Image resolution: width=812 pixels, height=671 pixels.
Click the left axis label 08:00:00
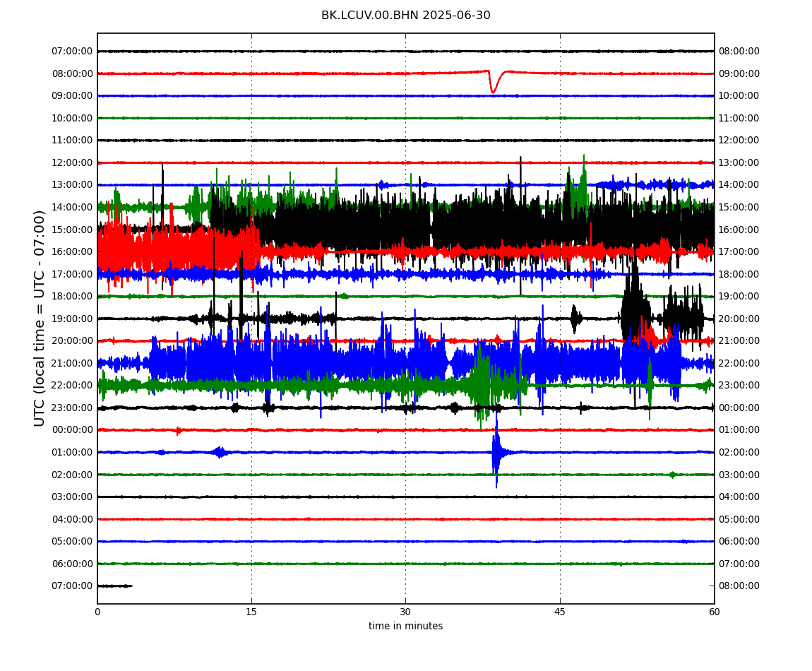pos(72,73)
